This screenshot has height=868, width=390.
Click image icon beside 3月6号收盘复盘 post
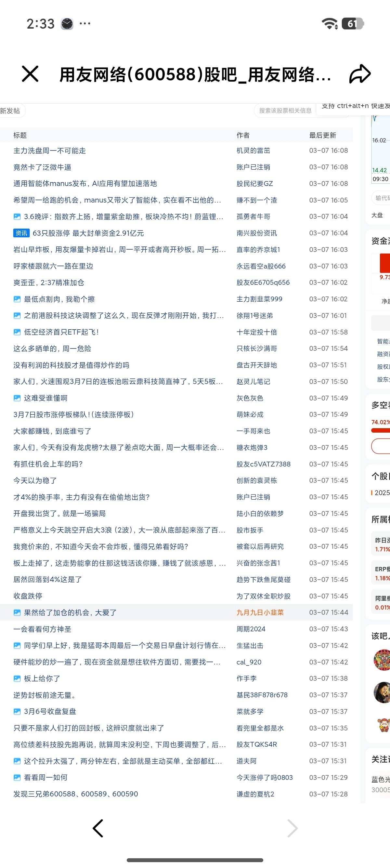point(17,712)
